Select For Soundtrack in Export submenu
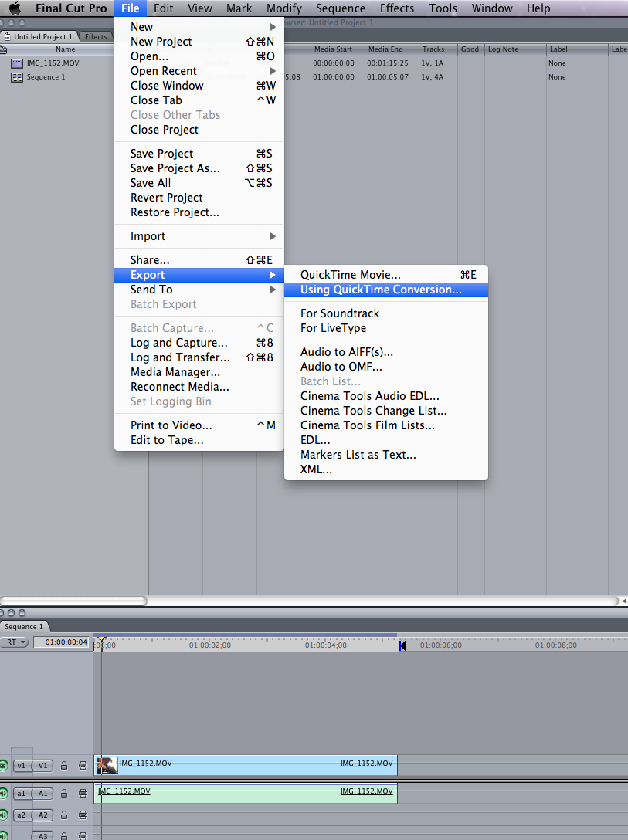628x840 pixels. pos(385,313)
